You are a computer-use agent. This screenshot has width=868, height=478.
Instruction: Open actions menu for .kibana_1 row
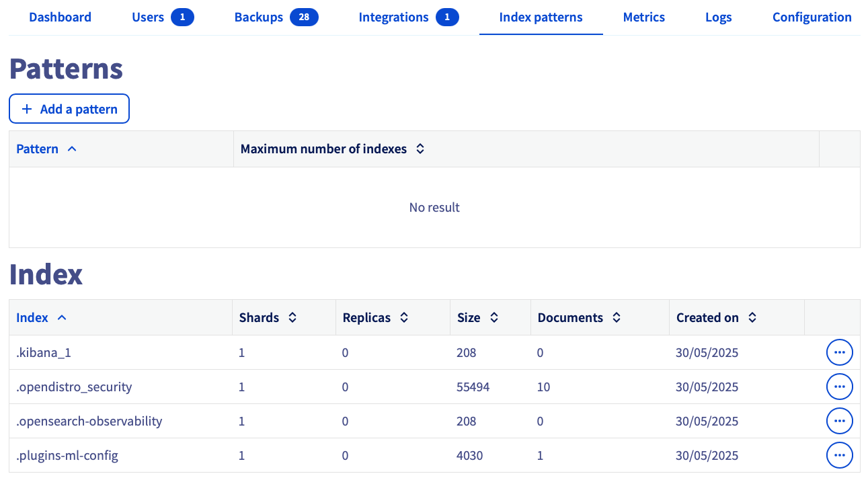click(x=839, y=352)
